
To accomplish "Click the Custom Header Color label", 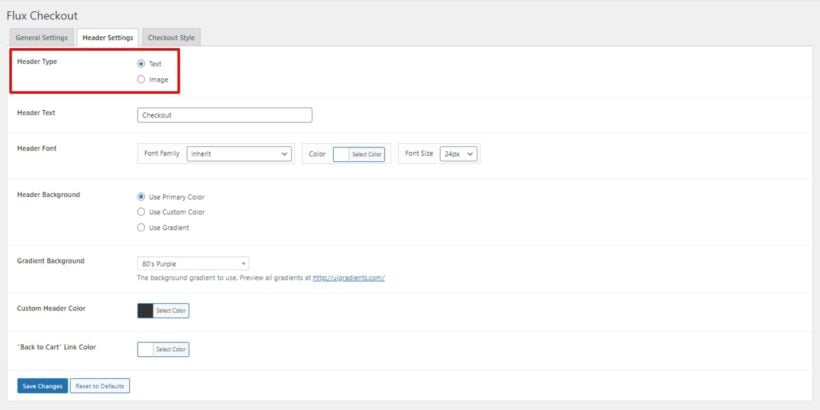I will click(51, 309).
